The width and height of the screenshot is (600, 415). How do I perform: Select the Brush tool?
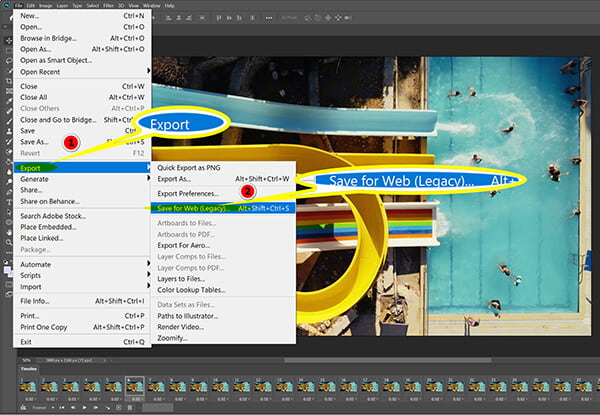click(x=8, y=121)
